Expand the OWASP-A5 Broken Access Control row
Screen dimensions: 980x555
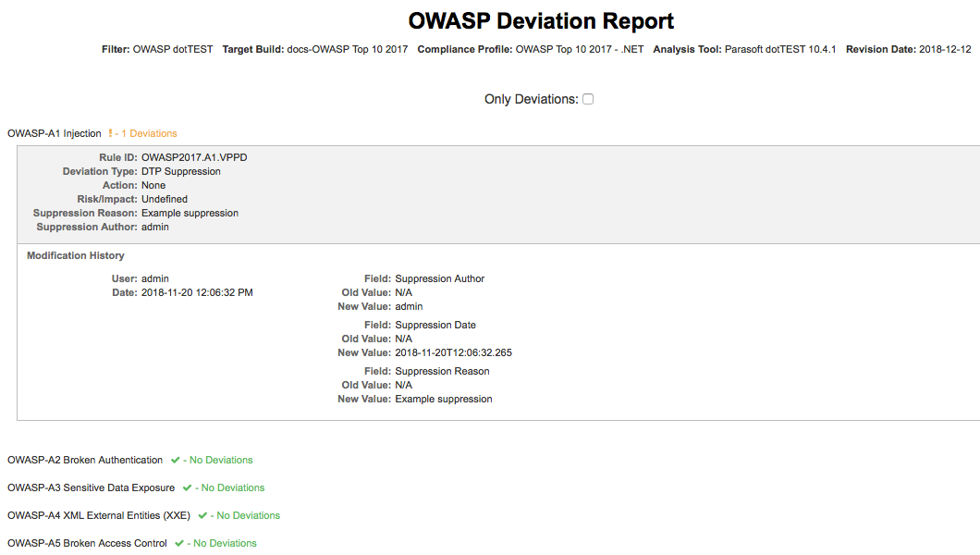pos(88,543)
